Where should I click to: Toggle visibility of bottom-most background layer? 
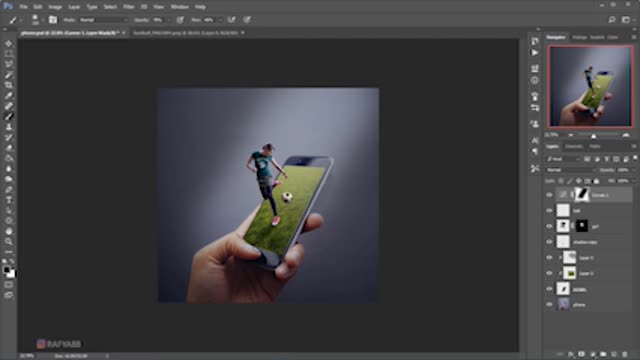pos(549,304)
